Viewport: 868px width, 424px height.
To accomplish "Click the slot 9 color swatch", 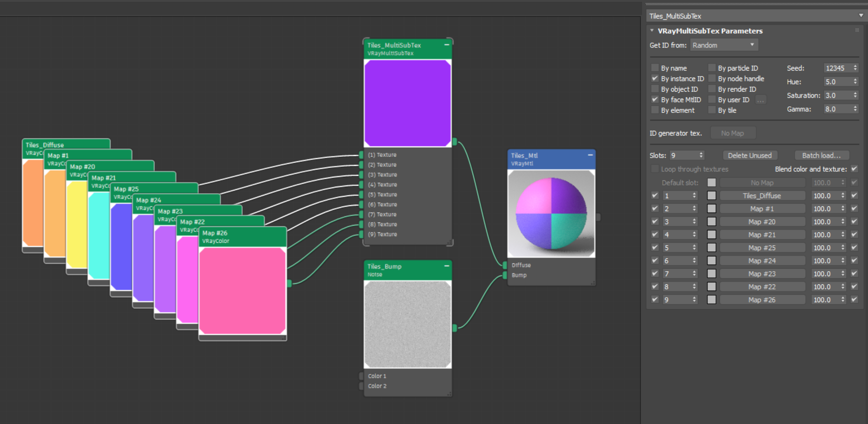I will (x=712, y=300).
